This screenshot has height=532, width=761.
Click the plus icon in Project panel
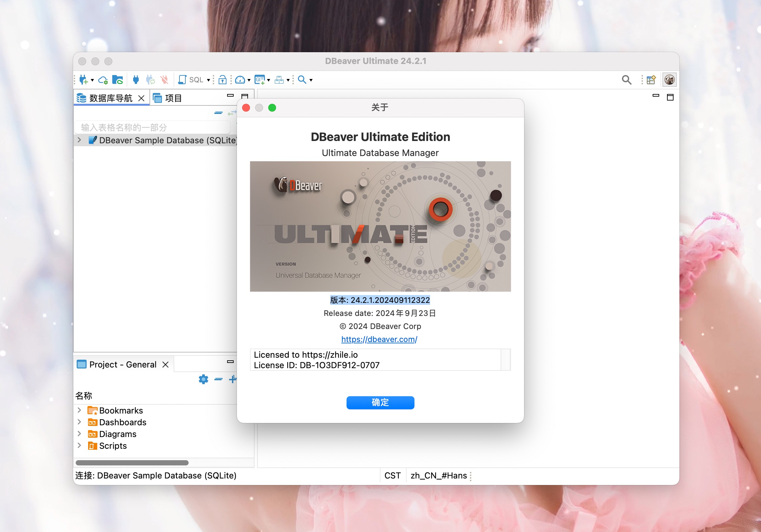[233, 379]
